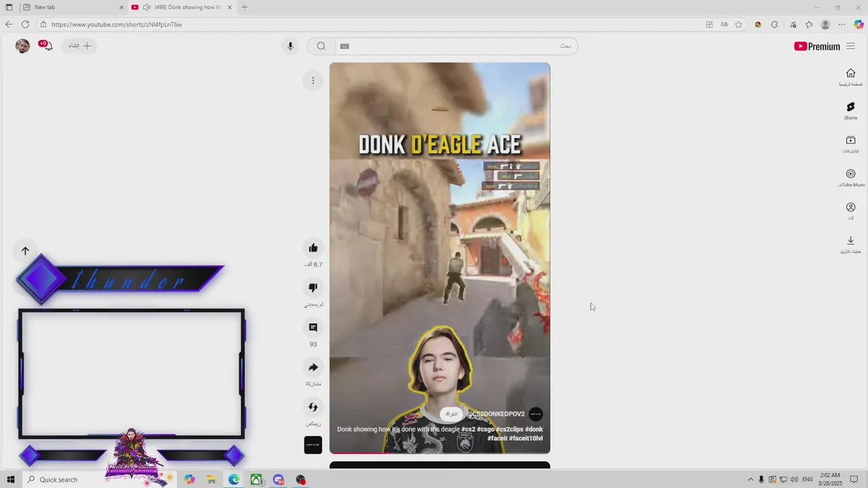Image resolution: width=868 pixels, height=488 pixels.
Task: Open a new browser tab with plus
Action: (x=244, y=7)
